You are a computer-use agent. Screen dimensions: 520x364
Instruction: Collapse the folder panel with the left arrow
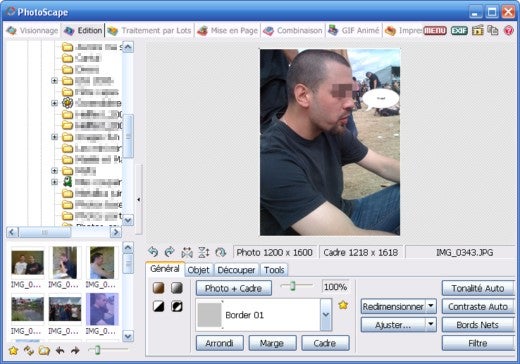coord(139,199)
